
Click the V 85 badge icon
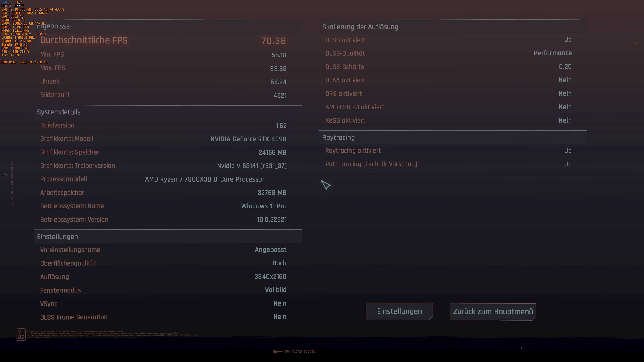tap(21, 335)
